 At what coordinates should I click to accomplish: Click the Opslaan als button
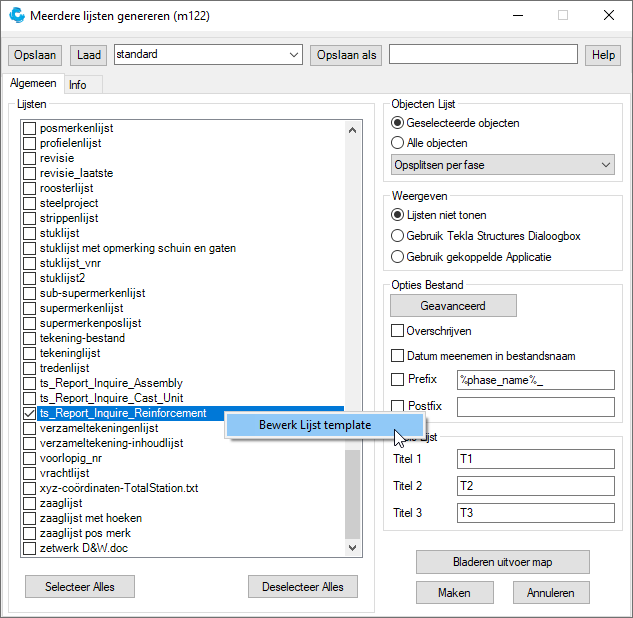pos(346,55)
